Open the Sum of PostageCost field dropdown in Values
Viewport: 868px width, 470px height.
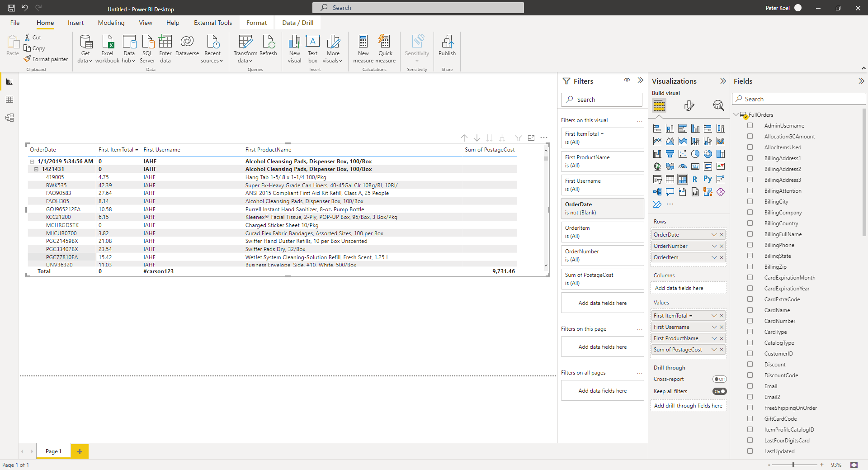coord(714,350)
